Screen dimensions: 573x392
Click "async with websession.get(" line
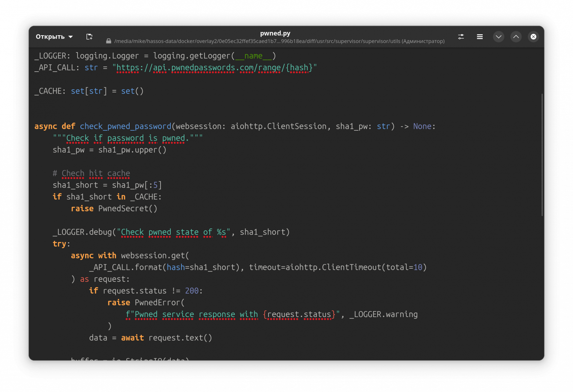click(130, 255)
